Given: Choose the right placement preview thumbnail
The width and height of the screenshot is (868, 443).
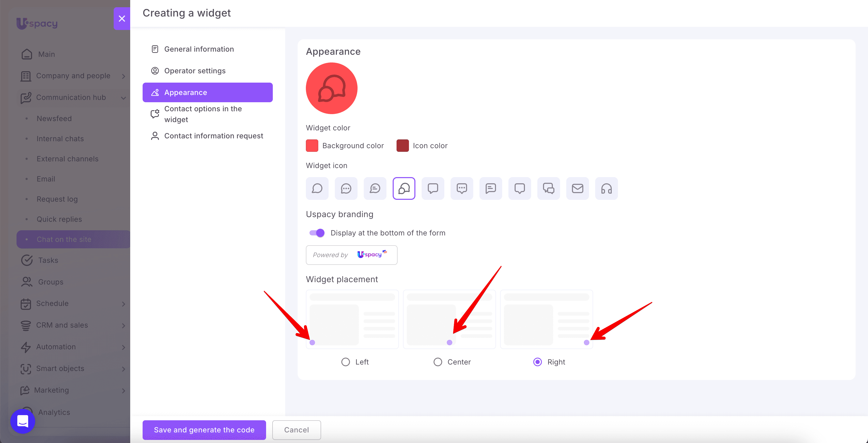Looking at the screenshot, I should (547, 319).
